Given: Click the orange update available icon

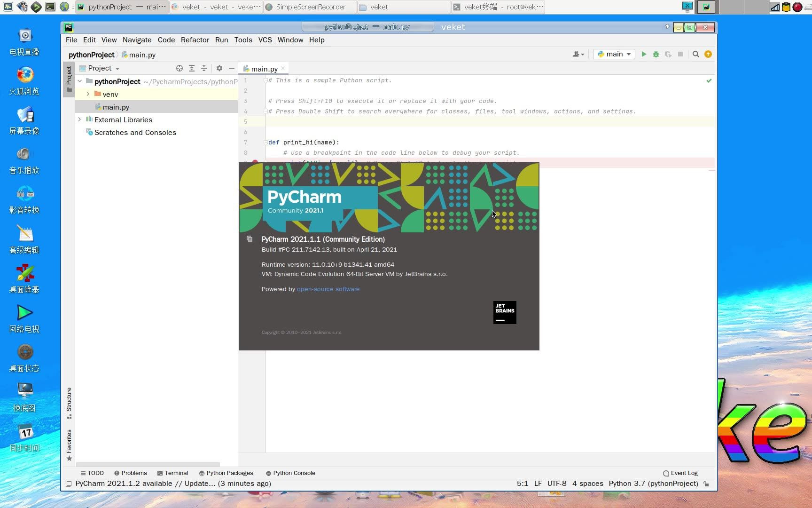Looking at the screenshot, I should pyautogui.click(x=708, y=54).
